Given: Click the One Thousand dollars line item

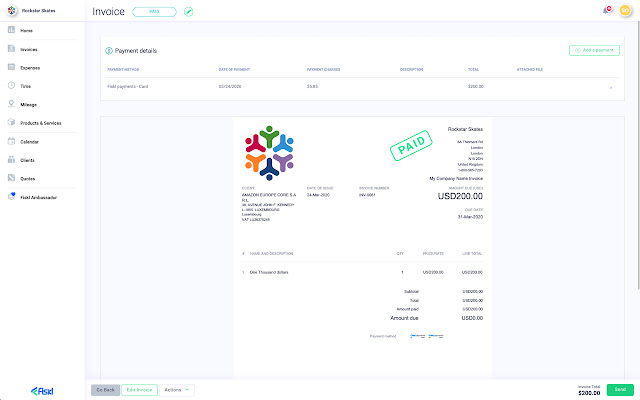Looking at the screenshot, I should 269,272.
